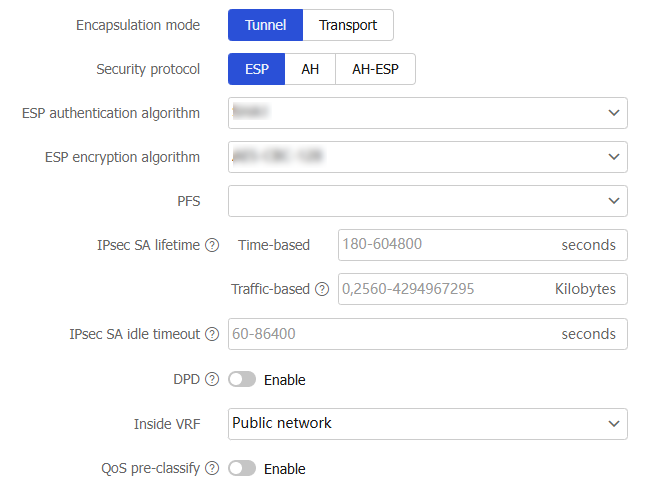Open ESP authentication algorithm dropdown

427,113
